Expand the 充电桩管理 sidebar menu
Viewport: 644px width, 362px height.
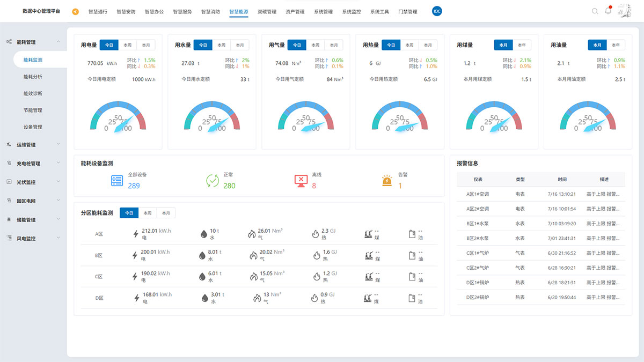click(x=33, y=164)
